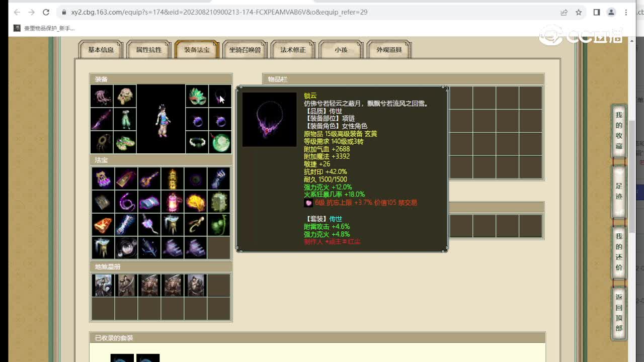The image size is (644, 362).
Task: Select the blue-purple scroll treasure icon
Action: tap(149, 202)
